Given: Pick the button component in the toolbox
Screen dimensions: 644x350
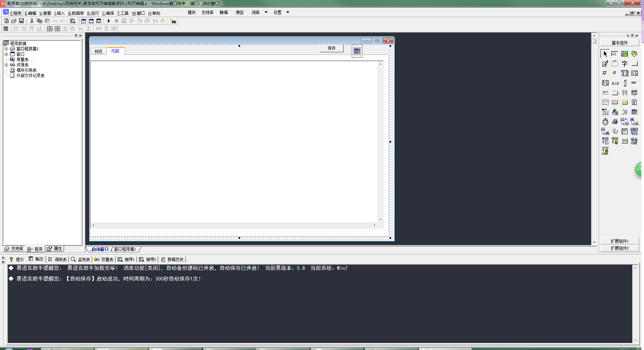Looking at the screenshot, I should (634, 63).
